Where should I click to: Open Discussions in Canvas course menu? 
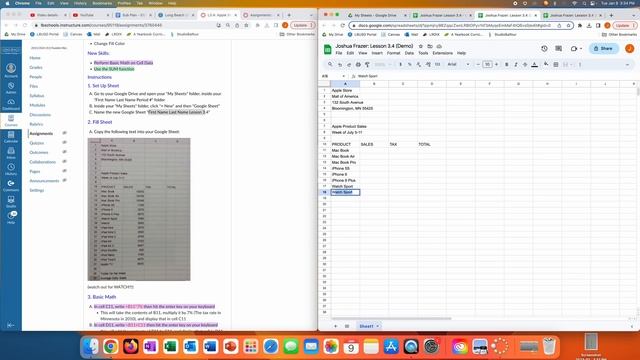click(40, 115)
